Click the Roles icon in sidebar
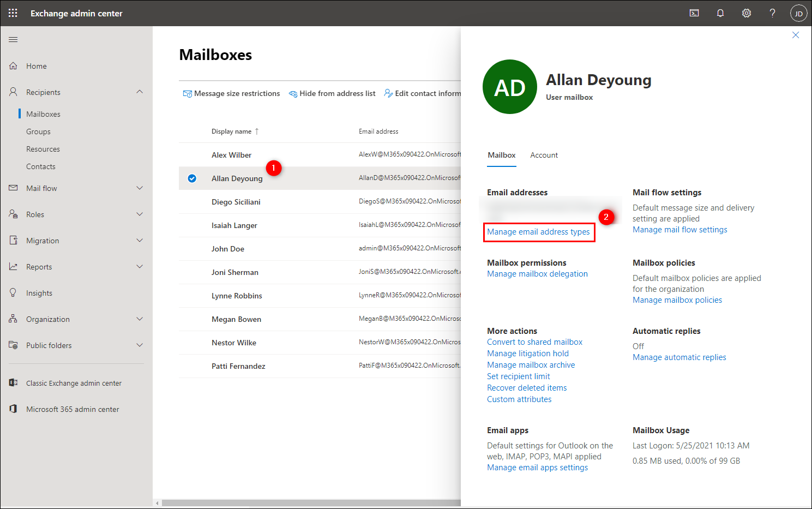Screen dimensions: 812x509 [x=13, y=214]
